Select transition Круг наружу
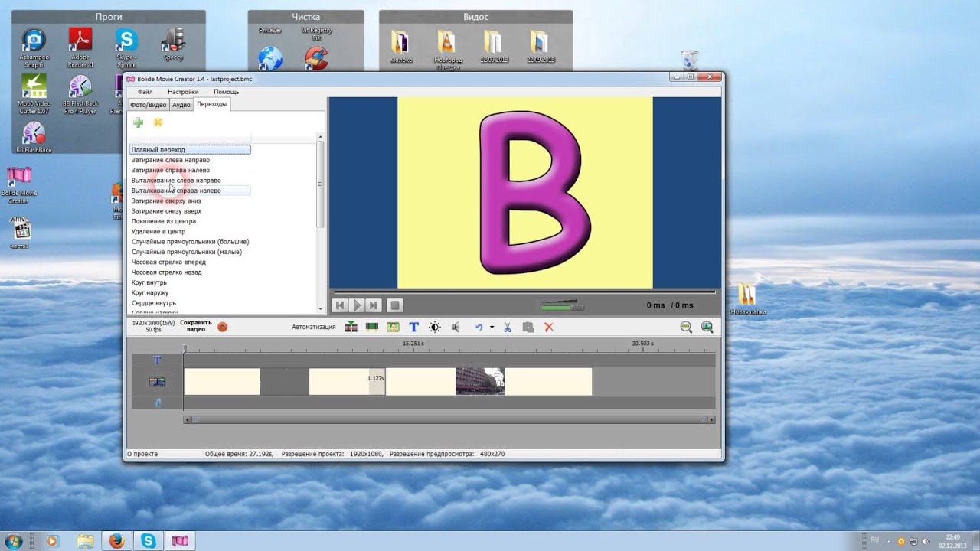Viewport: 980px width, 551px height. click(x=150, y=292)
